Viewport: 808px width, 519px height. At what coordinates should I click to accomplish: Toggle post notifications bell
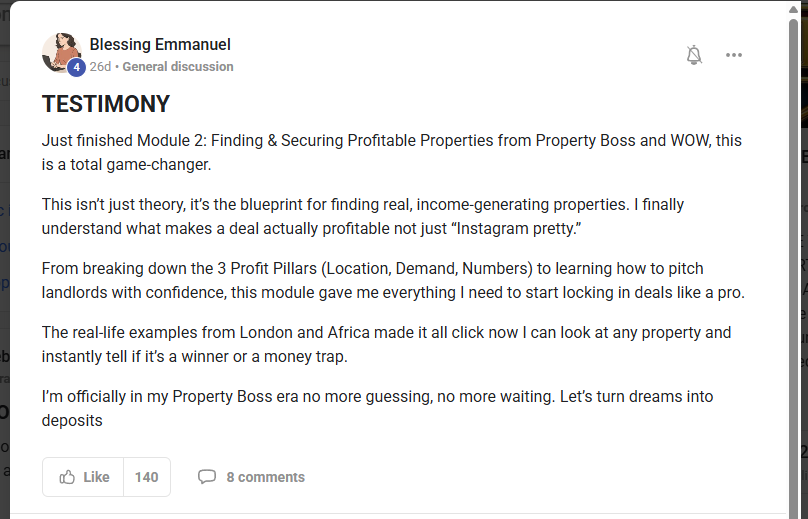point(694,55)
